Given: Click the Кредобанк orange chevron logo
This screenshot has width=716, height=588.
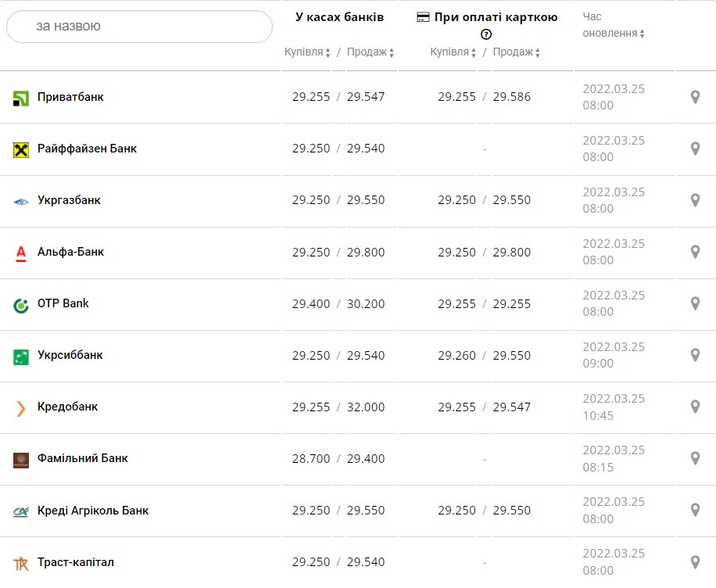Looking at the screenshot, I should coord(21,407).
